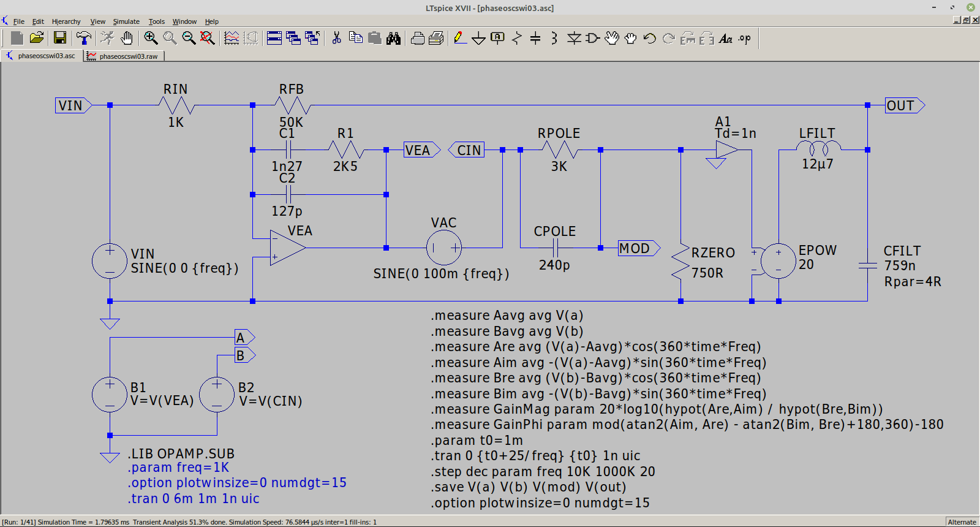The height and width of the screenshot is (527, 980).
Task: Open the Simulate menu
Action: [126, 21]
